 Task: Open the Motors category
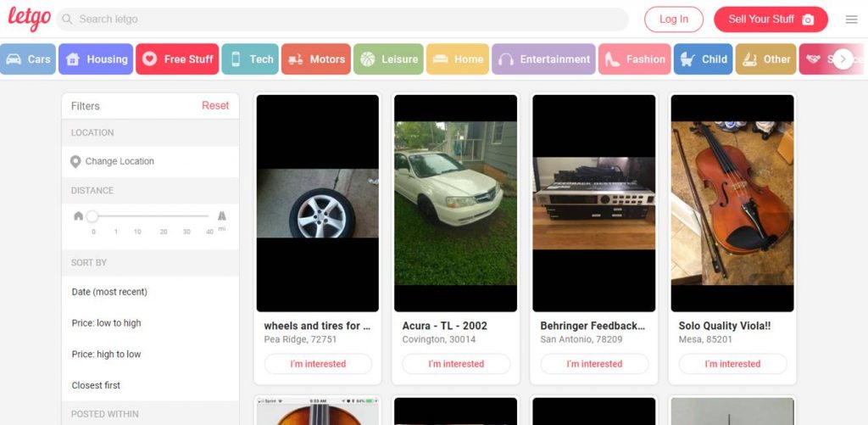315,59
